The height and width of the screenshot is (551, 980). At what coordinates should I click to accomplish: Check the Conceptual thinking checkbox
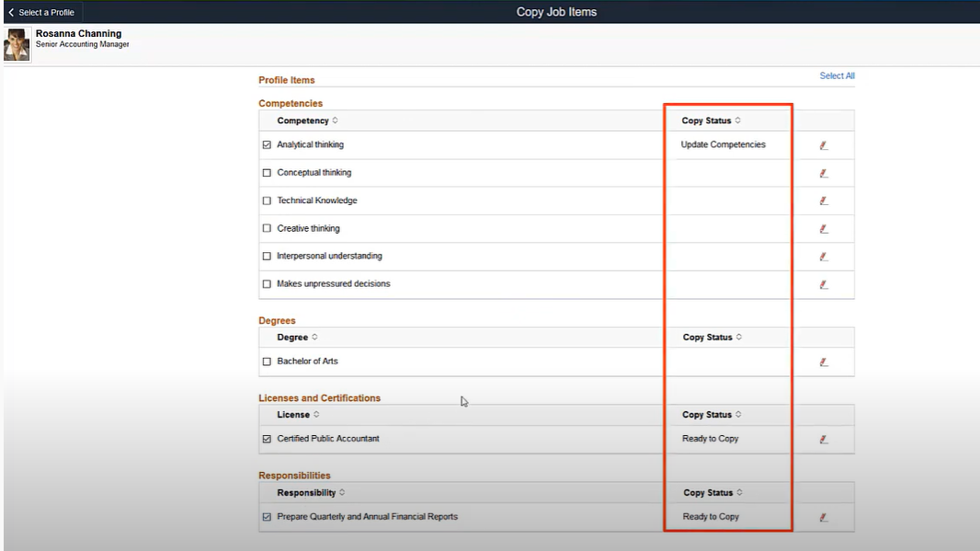[267, 173]
